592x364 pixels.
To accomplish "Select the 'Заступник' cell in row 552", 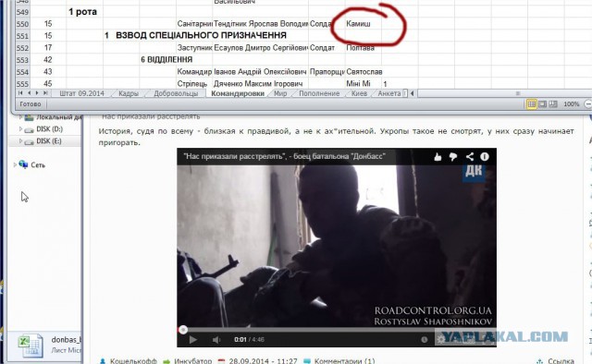I will [194, 48].
